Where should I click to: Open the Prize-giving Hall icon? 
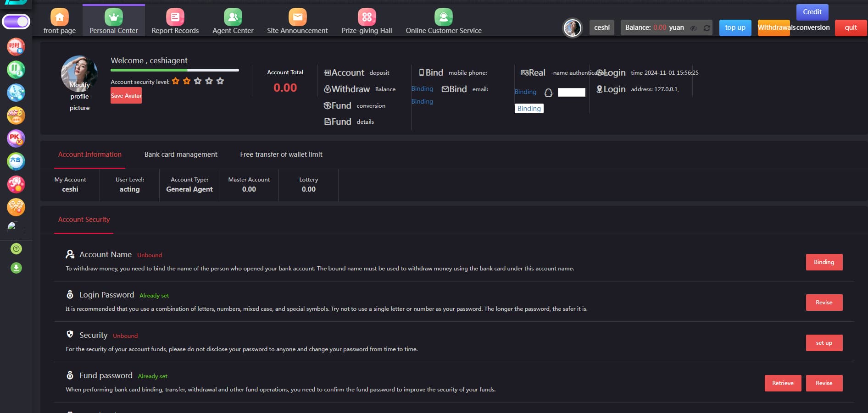click(x=367, y=17)
